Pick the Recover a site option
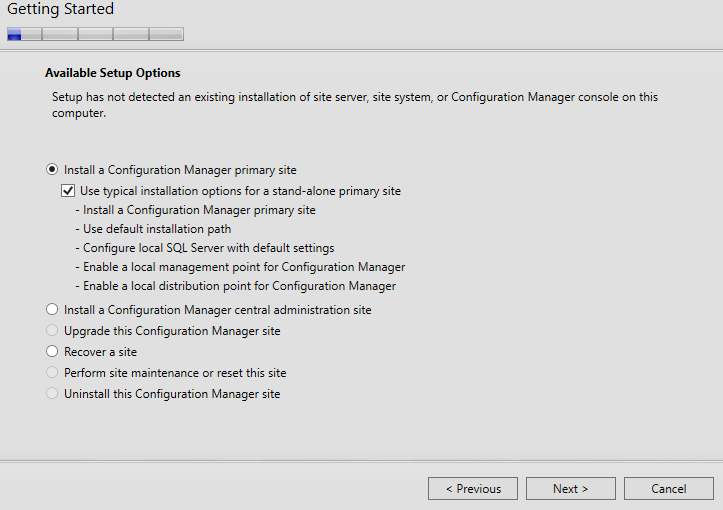 (52, 351)
